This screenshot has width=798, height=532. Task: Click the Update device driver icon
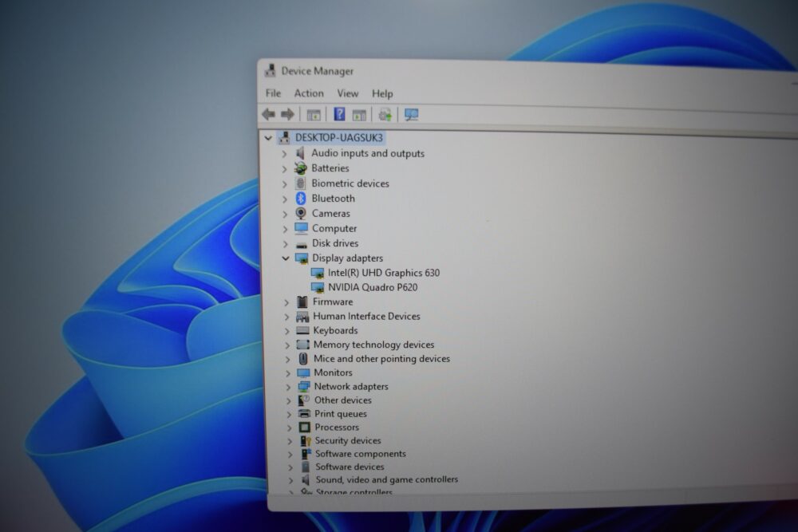(385, 114)
